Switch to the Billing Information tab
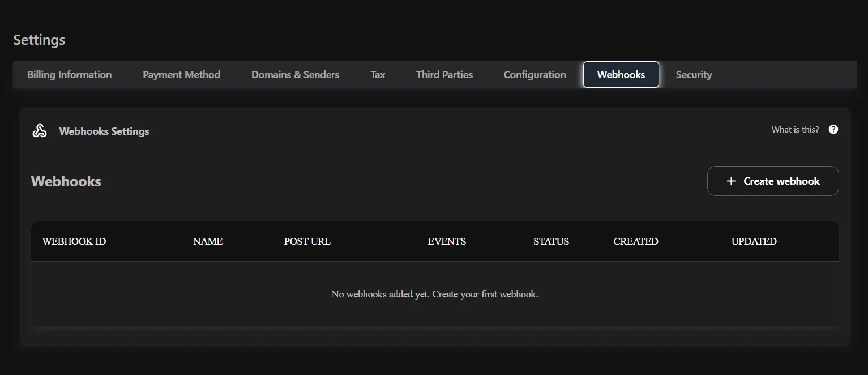This screenshot has height=375, width=868. pyautogui.click(x=69, y=74)
